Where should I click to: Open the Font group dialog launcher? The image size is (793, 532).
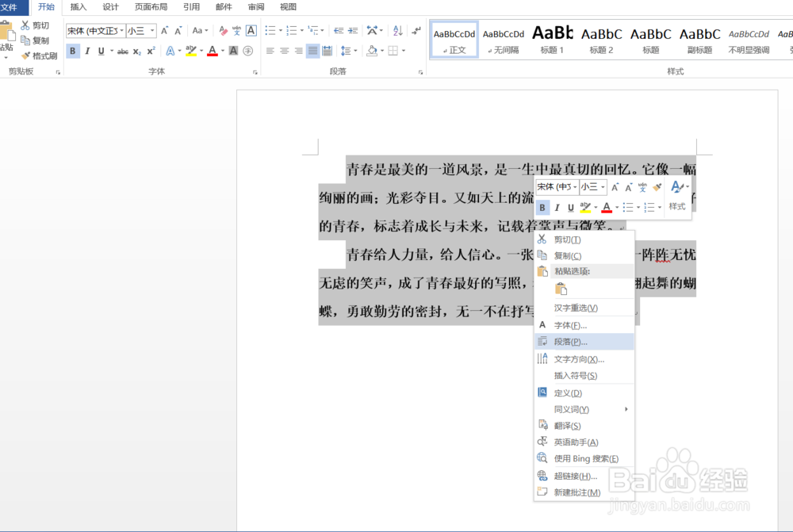(x=254, y=71)
